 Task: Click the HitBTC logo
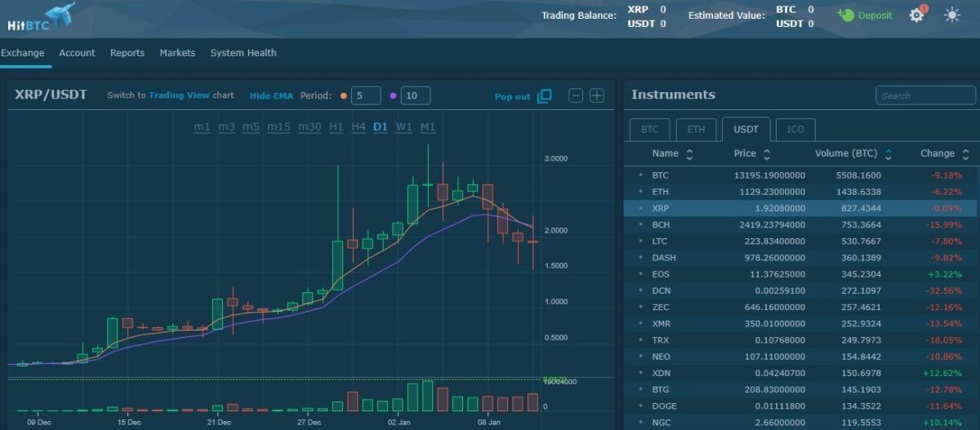tap(41, 16)
